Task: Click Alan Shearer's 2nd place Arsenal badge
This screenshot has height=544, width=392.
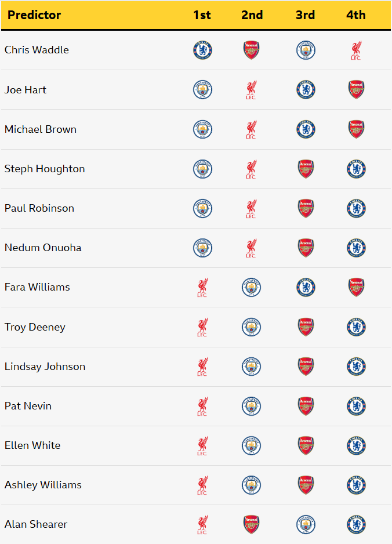Action: tap(251, 524)
